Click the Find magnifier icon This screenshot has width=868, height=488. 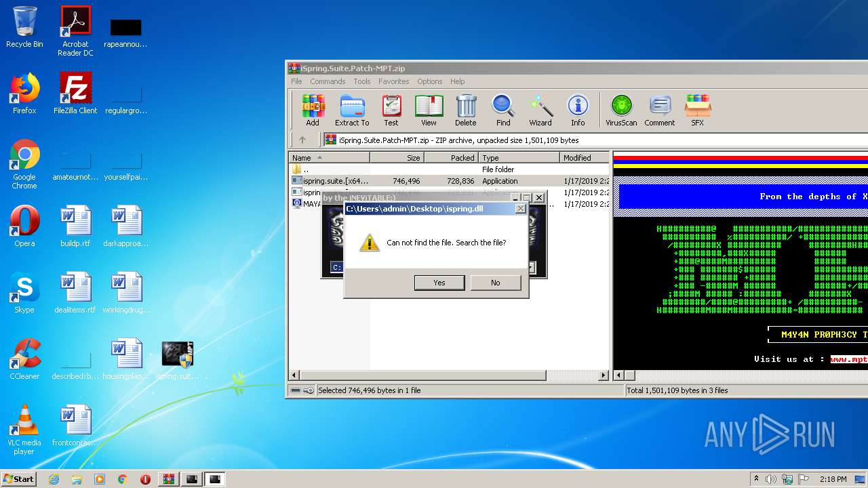503,110
